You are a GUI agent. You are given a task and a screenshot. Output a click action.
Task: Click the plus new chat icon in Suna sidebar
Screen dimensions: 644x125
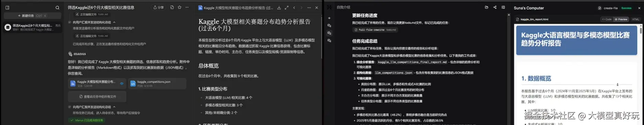[x=329, y=18]
